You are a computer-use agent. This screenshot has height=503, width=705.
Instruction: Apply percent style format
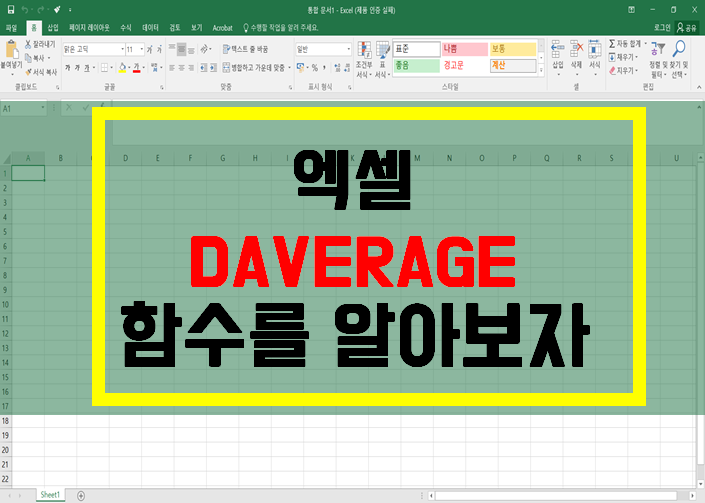tap(315, 68)
